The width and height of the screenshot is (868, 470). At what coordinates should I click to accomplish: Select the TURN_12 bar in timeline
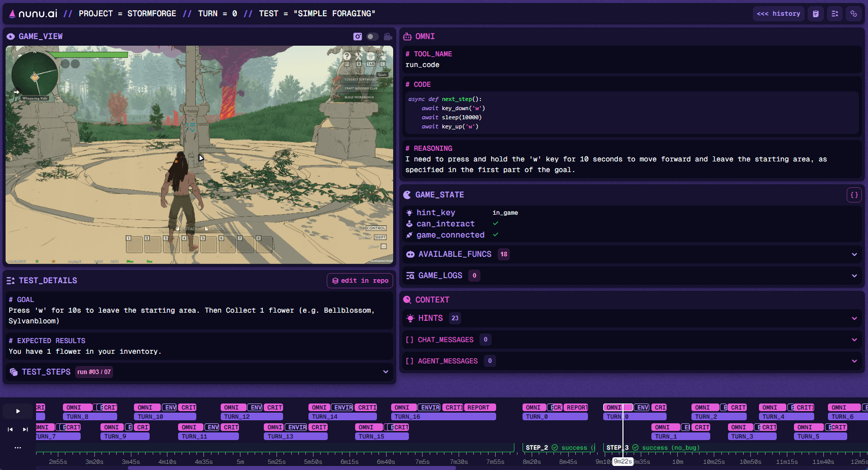tap(252, 417)
